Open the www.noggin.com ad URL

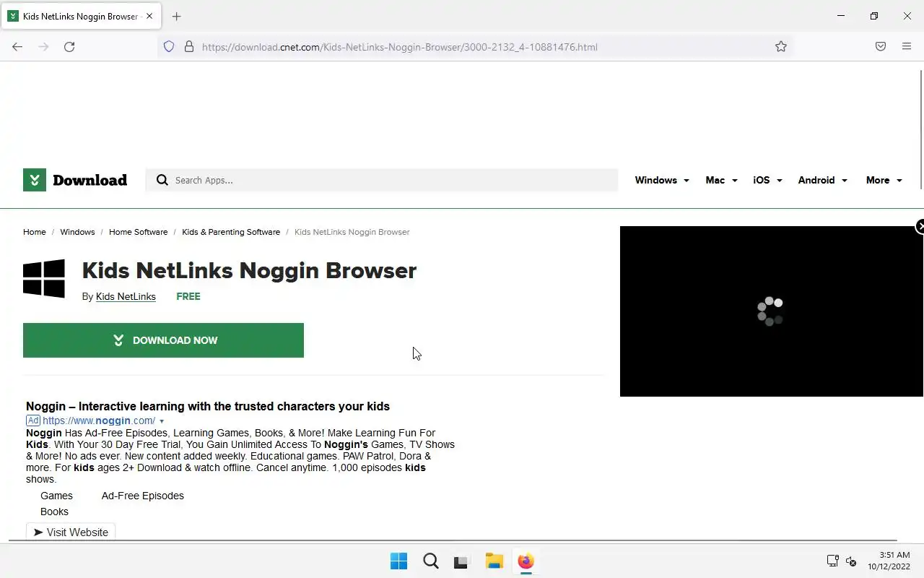point(99,420)
